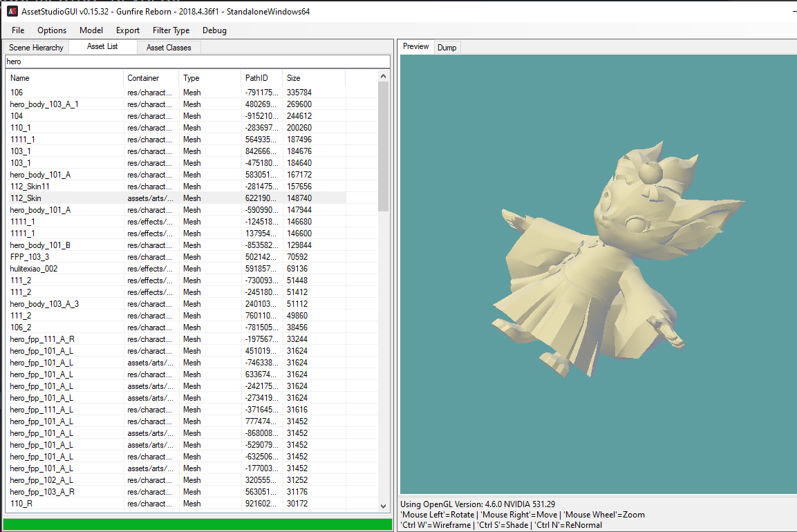Click the scroll-down arrow of the asset list
797x532 pixels.
(384, 506)
